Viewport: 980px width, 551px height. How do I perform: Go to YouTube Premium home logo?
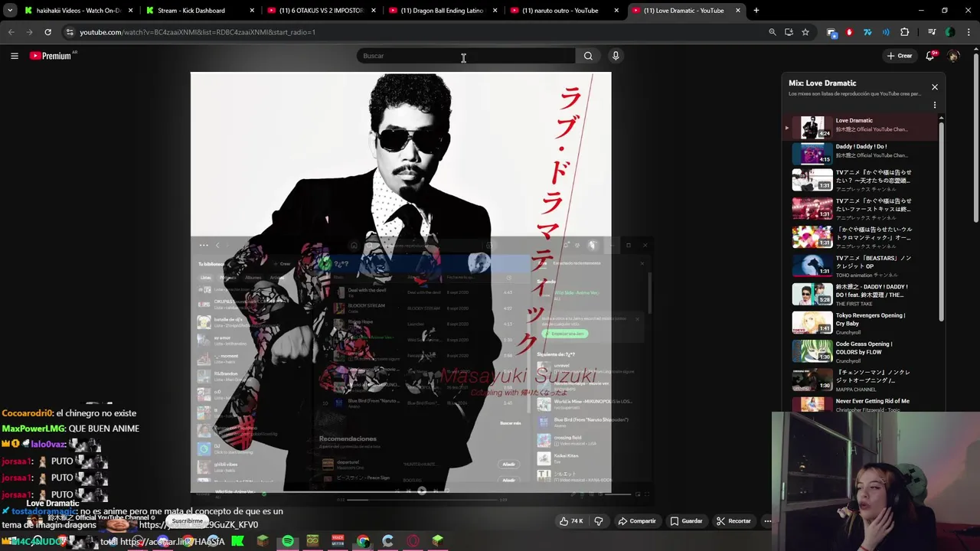52,56
